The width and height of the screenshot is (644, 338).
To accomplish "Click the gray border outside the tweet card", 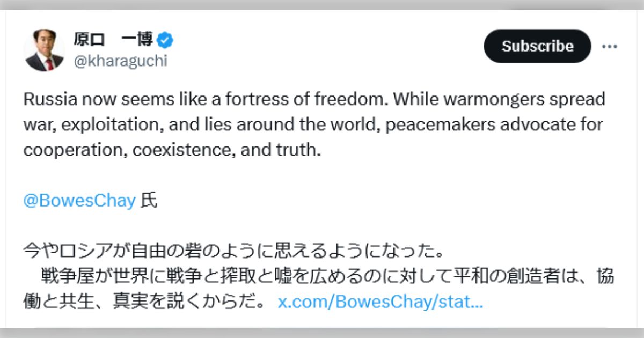I will pyautogui.click(x=322, y=333).
